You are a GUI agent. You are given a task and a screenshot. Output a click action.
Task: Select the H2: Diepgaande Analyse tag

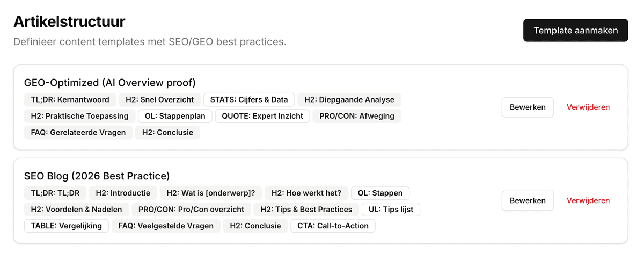point(349,99)
